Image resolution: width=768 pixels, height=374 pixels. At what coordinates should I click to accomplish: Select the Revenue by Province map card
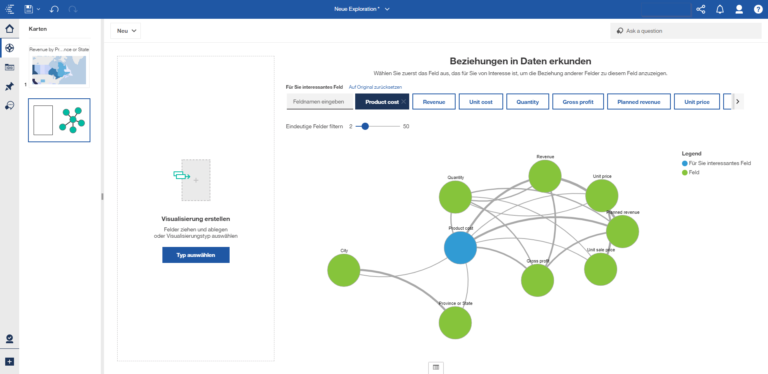[x=59, y=66]
